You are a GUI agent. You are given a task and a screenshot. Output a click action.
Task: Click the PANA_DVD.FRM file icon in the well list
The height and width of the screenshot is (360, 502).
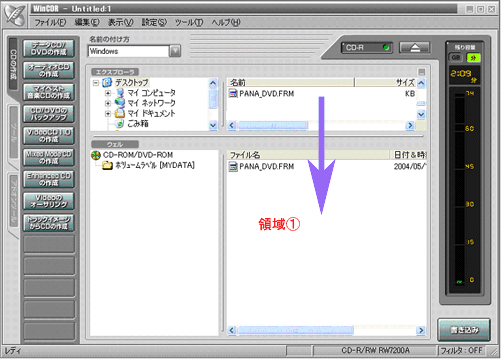tap(233, 166)
